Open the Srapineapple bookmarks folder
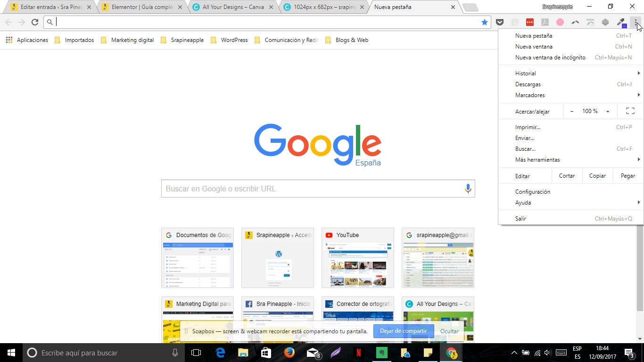Viewport: 644px width, 362px height. pyautogui.click(x=182, y=40)
